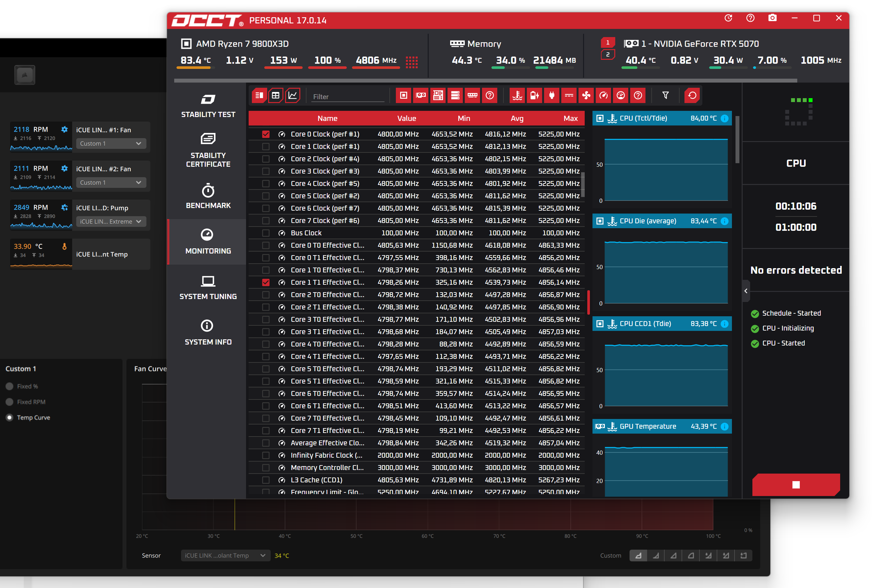This screenshot has width=872, height=588.
Task: Toggle the graphics card hardware filter icon
Action: (x=421, y=96)
